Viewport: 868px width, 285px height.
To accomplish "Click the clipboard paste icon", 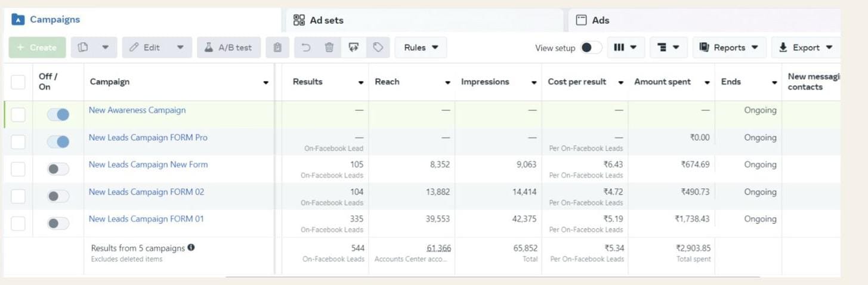I will pos(277,48).
